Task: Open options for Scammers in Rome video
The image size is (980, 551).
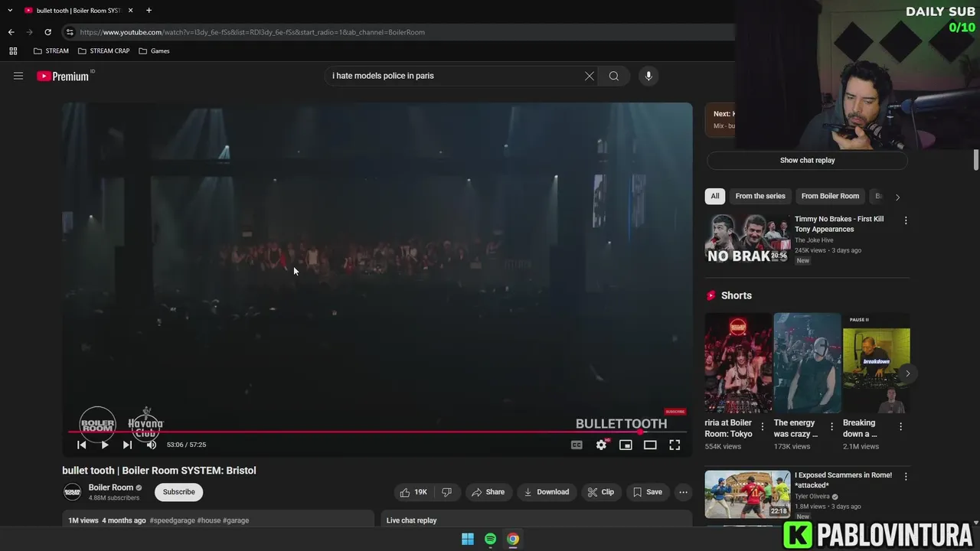Action: (906, 477)
